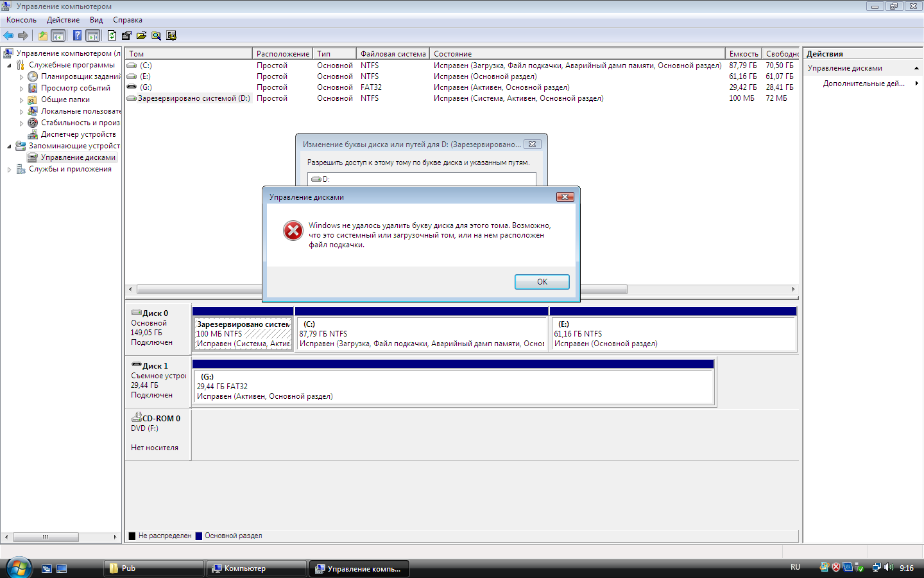Click the Services and Applications icon
924x578 pixels.
click(21, 169)
